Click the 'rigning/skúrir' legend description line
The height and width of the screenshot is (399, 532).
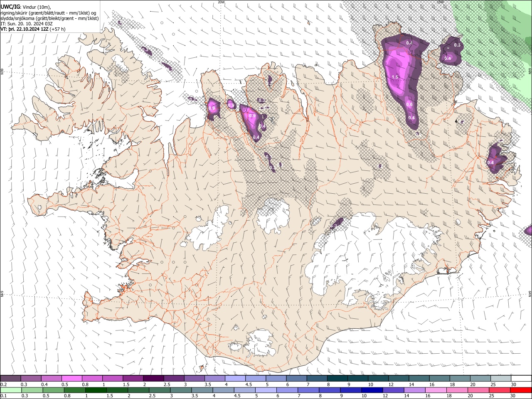[48, 12]
